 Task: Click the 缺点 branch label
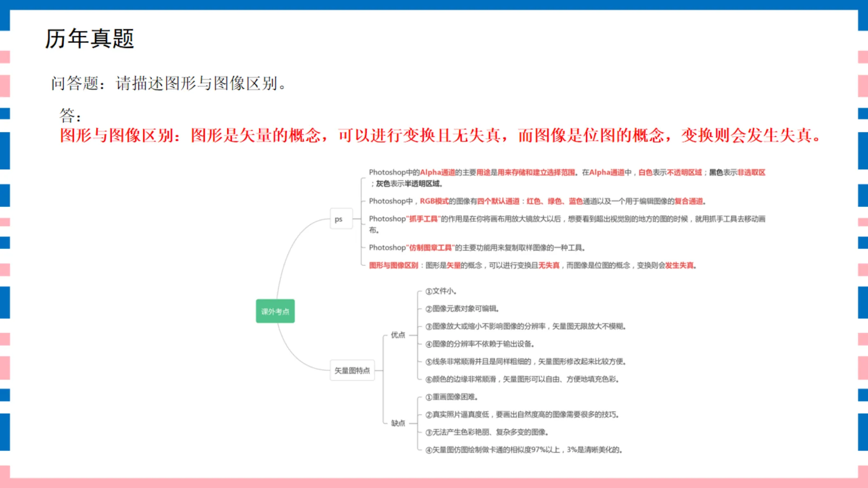[x=397, y=423]
